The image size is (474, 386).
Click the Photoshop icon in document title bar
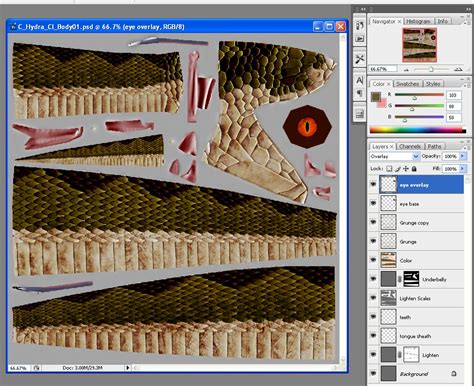coord(13,27)
